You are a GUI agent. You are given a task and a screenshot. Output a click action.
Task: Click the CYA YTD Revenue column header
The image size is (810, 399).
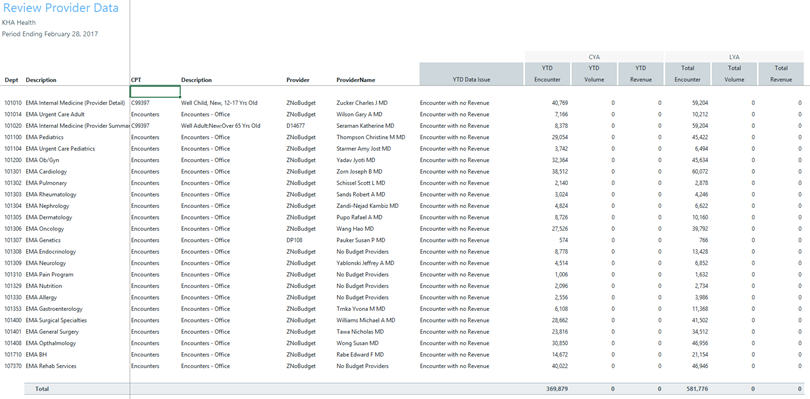click(x=641, y=74)
